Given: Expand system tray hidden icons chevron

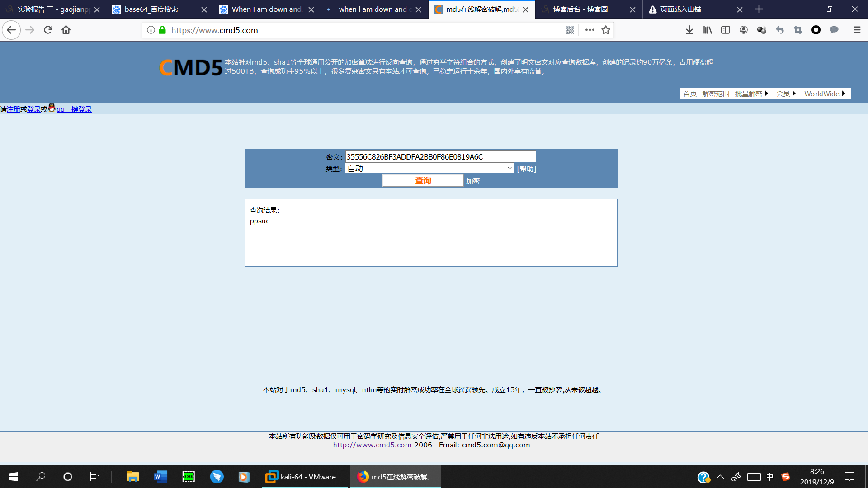Looking at the screenshot, I should [x=720, y=477].
